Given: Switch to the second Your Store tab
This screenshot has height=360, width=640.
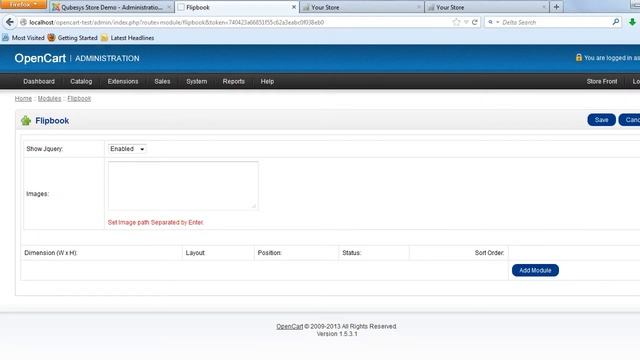Looking at the screenshot, I should 487,7.
